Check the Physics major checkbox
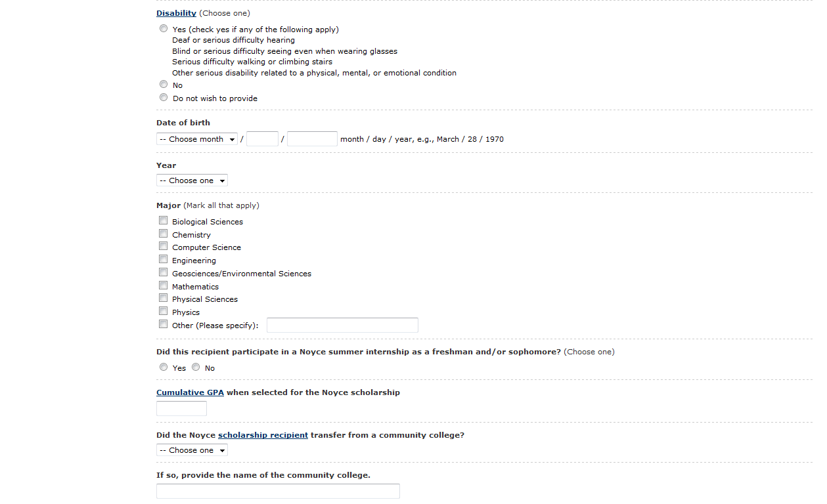Viewport: 827px width, 504px height. pos(163,312)
